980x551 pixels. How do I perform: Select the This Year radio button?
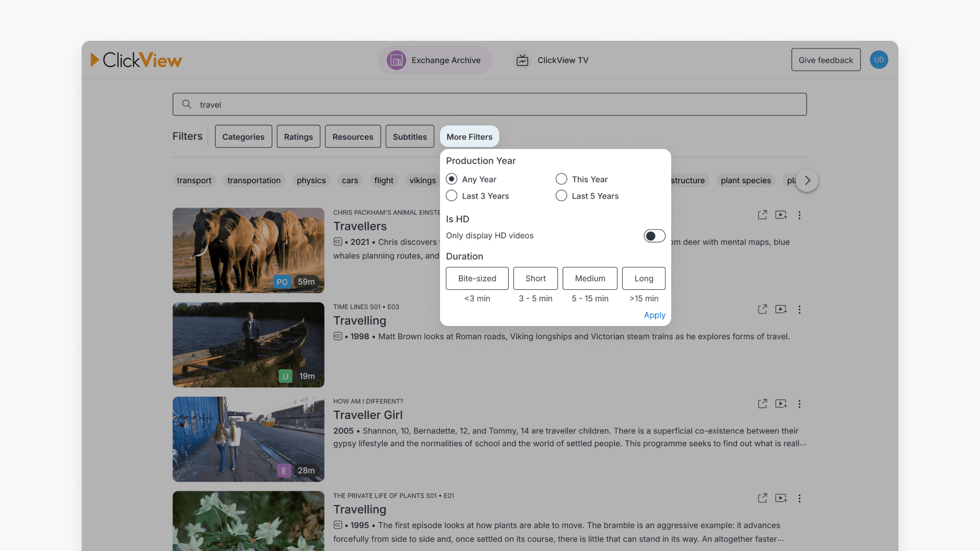(561, 179)
